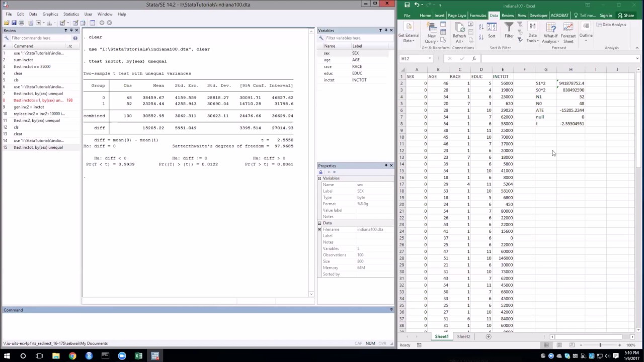644x362 pixels.
Task: Expand the Excel formula bar
Action: (x=637, y=59)
